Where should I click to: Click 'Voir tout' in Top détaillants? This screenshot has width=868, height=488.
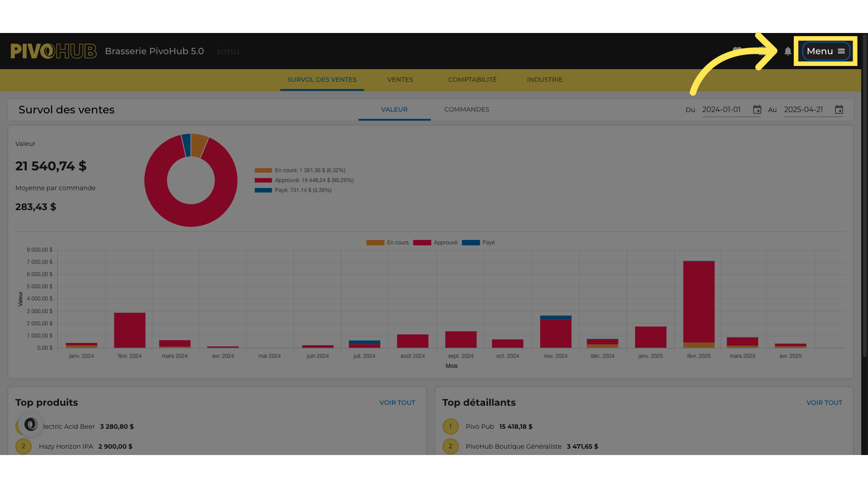point(824,403)
